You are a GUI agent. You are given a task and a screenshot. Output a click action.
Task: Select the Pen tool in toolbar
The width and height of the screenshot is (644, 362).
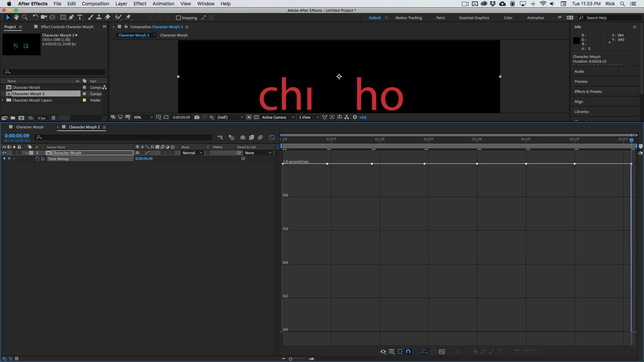coord(71,17)
